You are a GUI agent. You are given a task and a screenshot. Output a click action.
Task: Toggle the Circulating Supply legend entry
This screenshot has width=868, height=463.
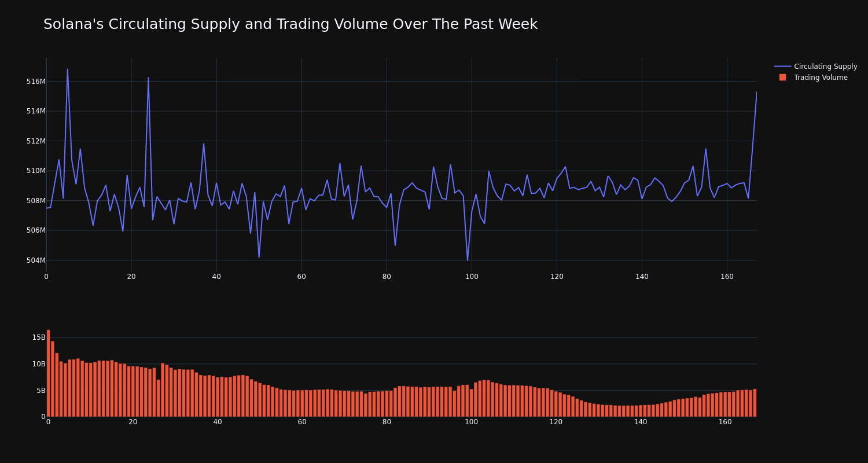click(815, 67)
